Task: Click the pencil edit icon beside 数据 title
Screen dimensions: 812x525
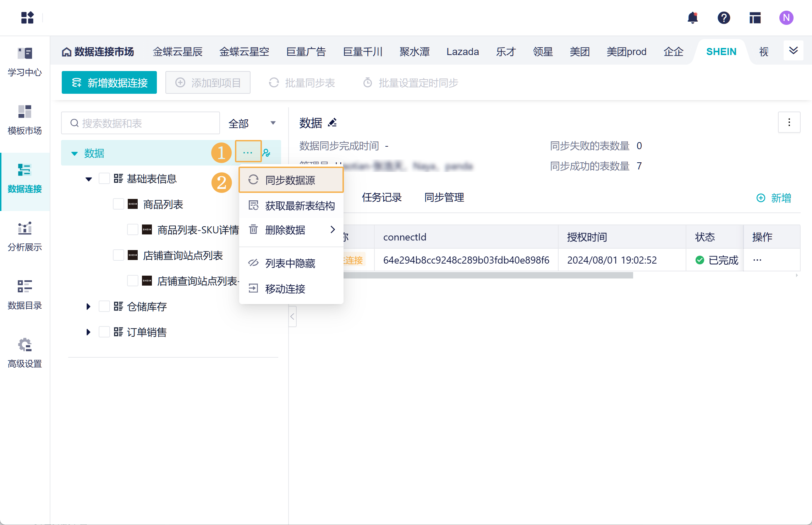Action: click(333, 123)
